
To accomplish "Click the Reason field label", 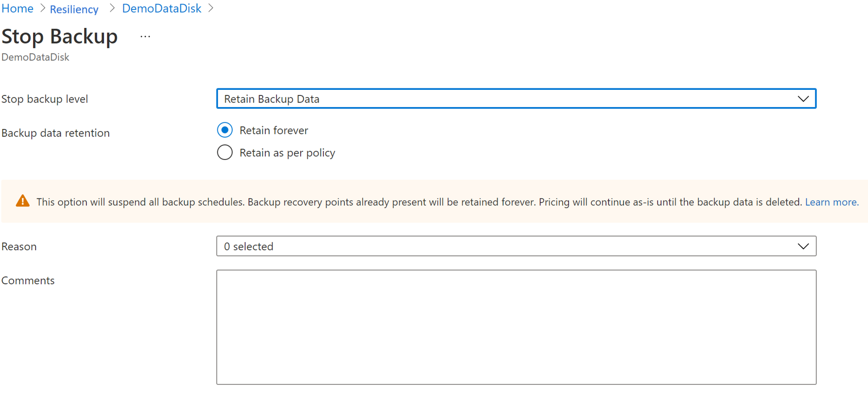I will pos(19,247).
